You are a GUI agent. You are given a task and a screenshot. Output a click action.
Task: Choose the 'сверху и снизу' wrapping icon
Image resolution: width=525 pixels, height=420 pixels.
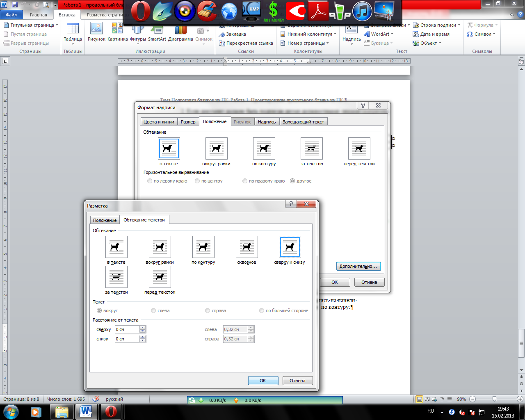coord(290,247)
